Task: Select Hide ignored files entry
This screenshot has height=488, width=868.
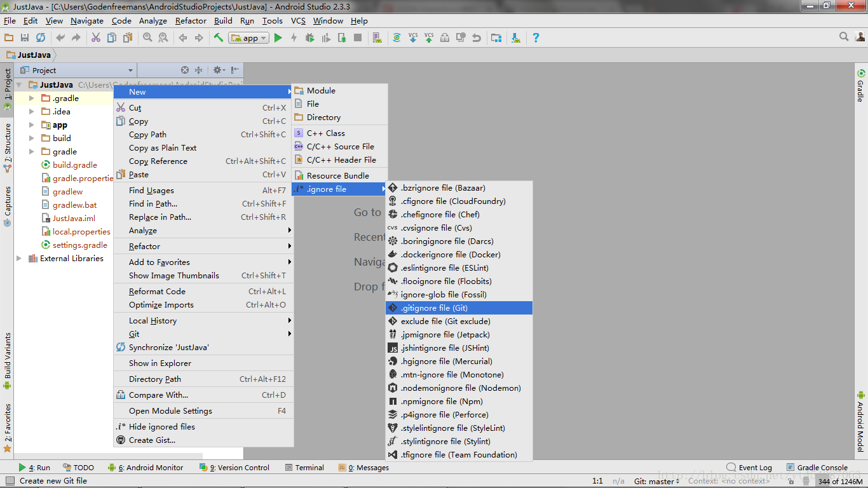Action: pyautogui.click(x=203, y=426)
